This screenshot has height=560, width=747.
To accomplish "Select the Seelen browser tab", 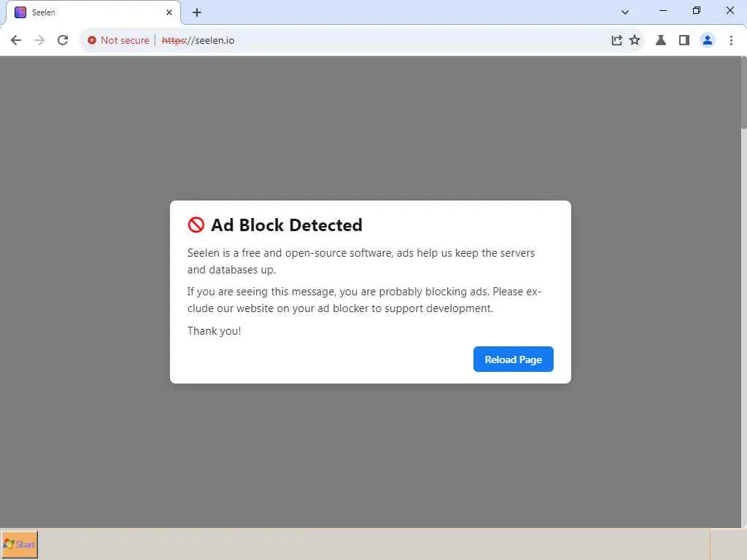I will click(93, 12).
